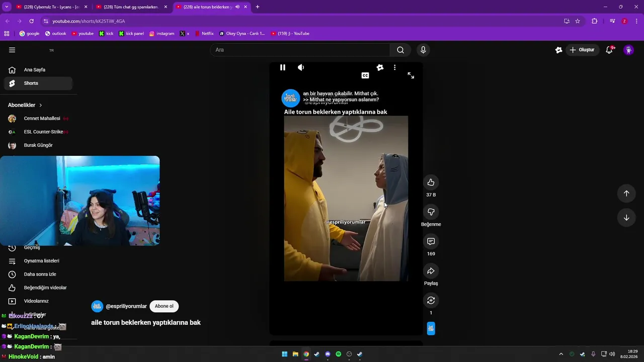Screen dimensions: 644x362
Task: Open Oynatma listeleri in sidebar
Action: click(38, 261)
